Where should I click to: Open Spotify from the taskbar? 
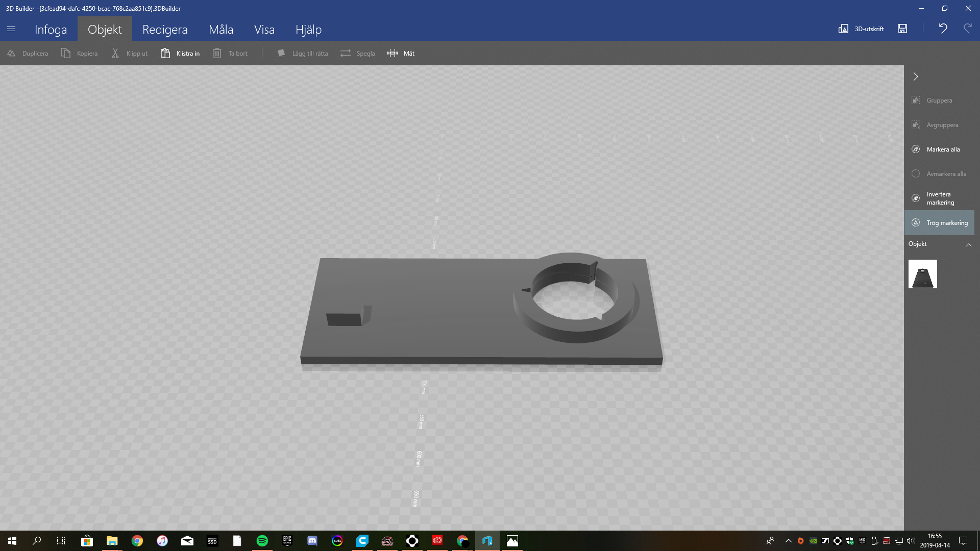click(x=262, y=541)
